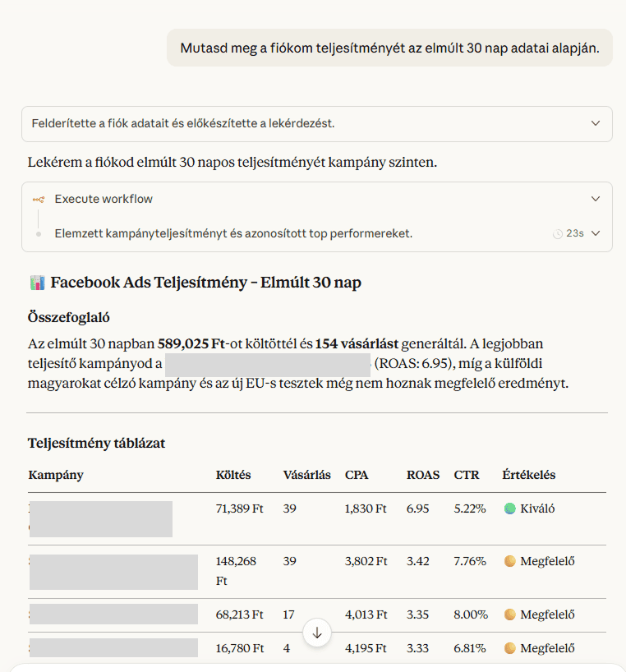
Task: Click the yellow status dot in the 148,268 Ft row
Action: click(x=510, y=561)
